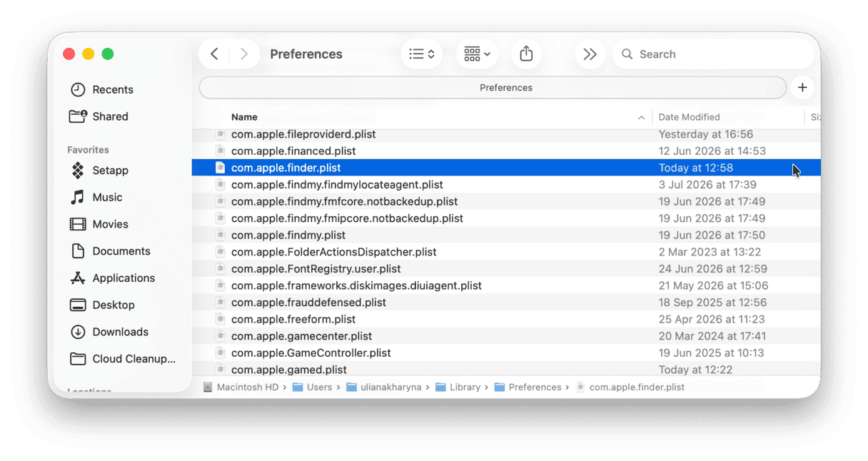Go forward with the right chevron button
This screenshot has height=461, width=868.
pyautogui.click(x=244, y=54)
